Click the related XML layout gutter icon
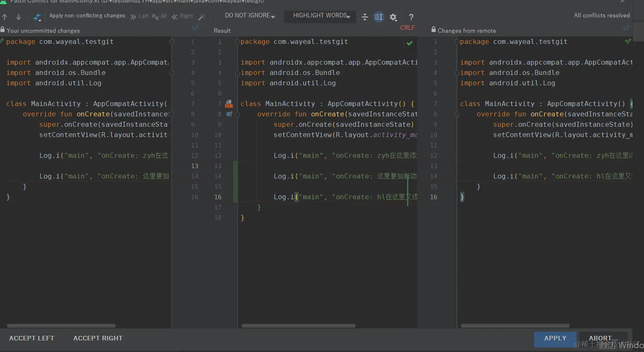644x352 pixels. click(x=229, y=104)
